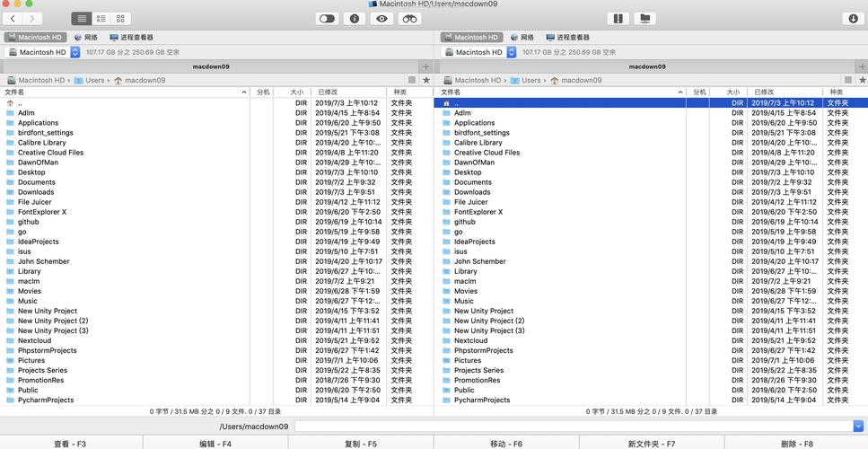
Task: Toggle the hidden files switch in toolbar
Action: pos(327,18)
